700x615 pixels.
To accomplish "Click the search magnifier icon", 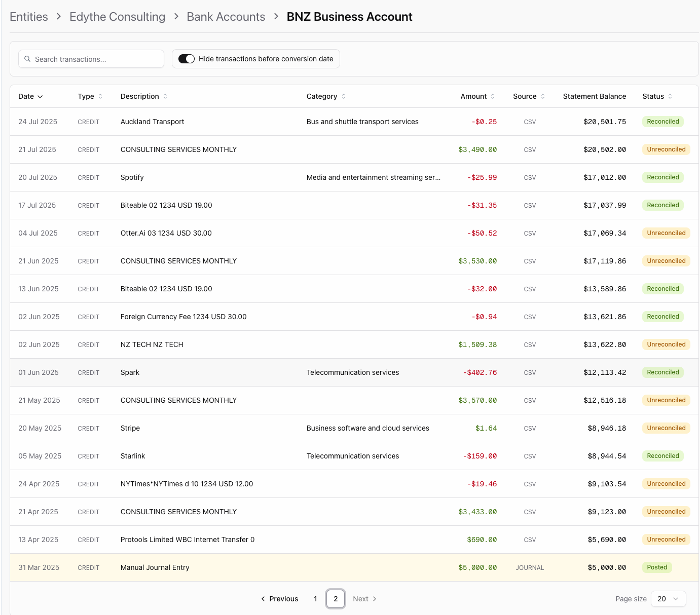I will (x=27, y=59).
